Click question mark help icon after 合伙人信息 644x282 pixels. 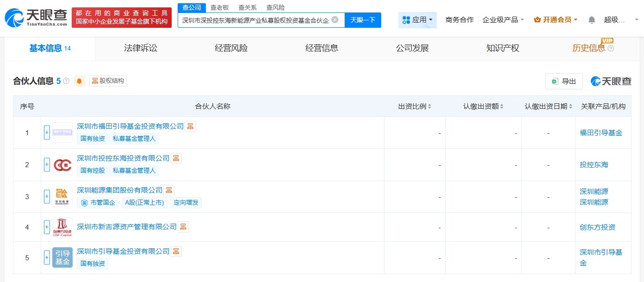point(66,81)
